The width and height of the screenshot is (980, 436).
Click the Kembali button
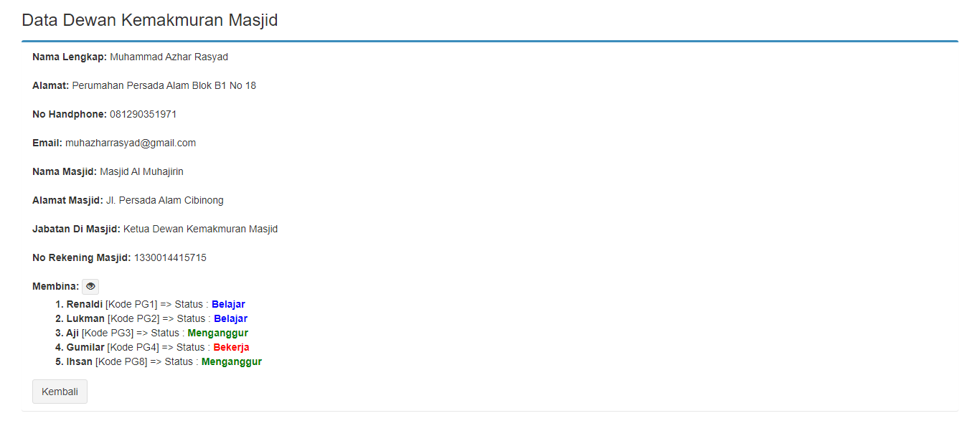point(60,392)
